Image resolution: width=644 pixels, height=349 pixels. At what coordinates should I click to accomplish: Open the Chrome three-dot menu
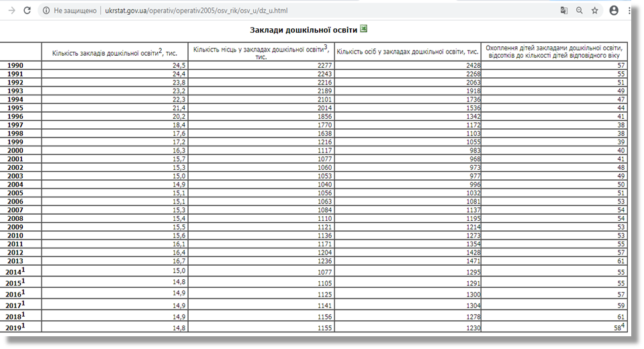(x=631, y=11)
